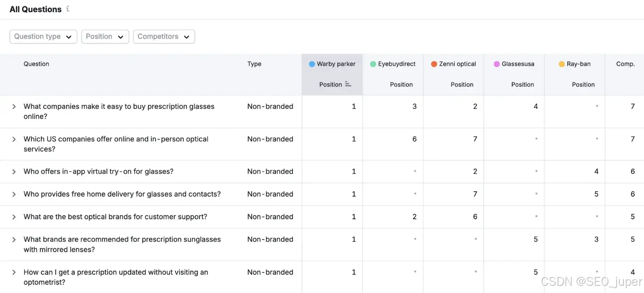Expand the in-app virtual try-on question row
This screenshot has width=644, height=293.
click(14, 171)
